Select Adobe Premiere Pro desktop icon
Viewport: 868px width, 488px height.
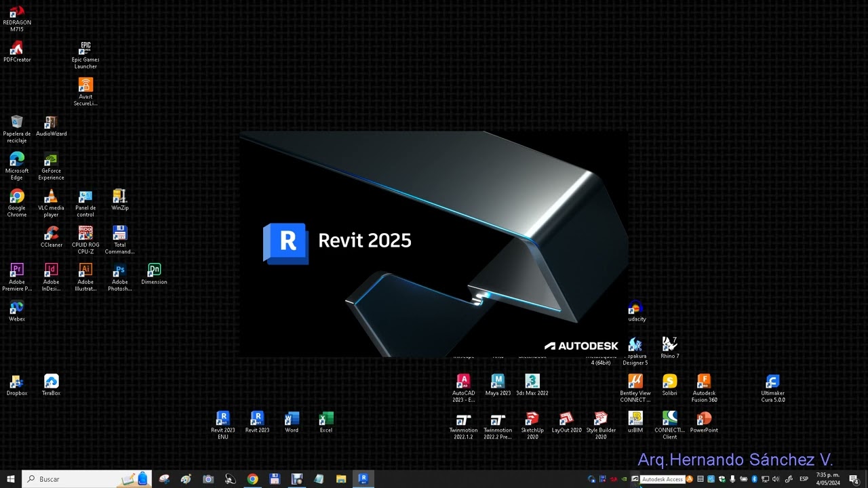[x=17, y=277]
